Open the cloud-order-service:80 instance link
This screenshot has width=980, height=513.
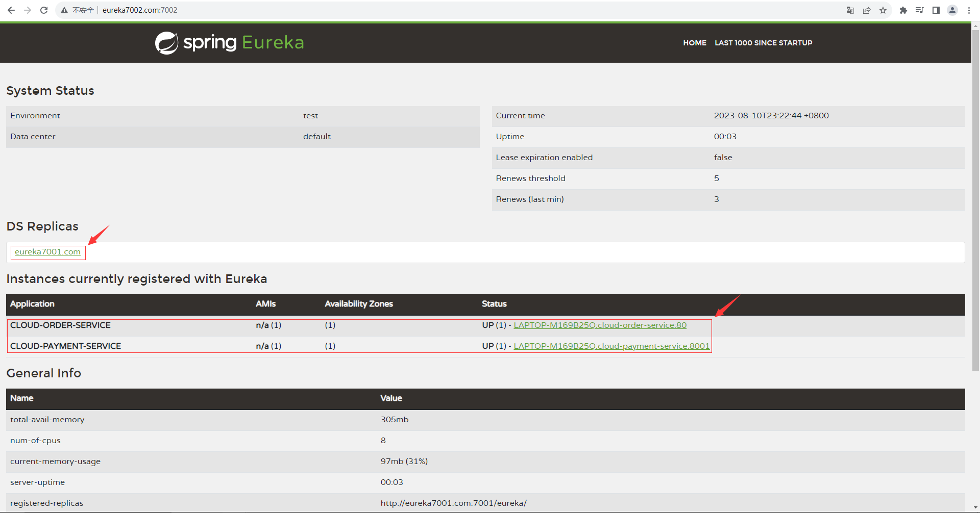pyautogui.click(x=600, y=325)
